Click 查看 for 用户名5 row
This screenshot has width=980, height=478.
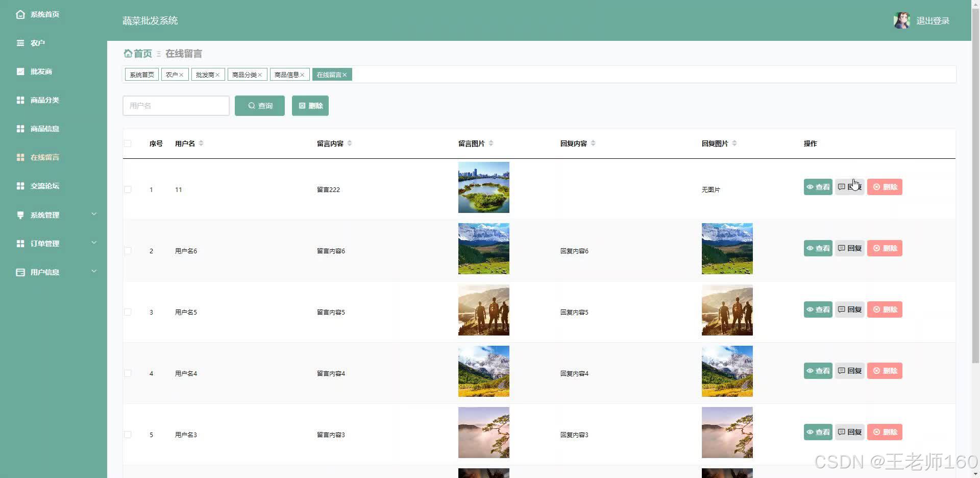[x=818, y=309]
